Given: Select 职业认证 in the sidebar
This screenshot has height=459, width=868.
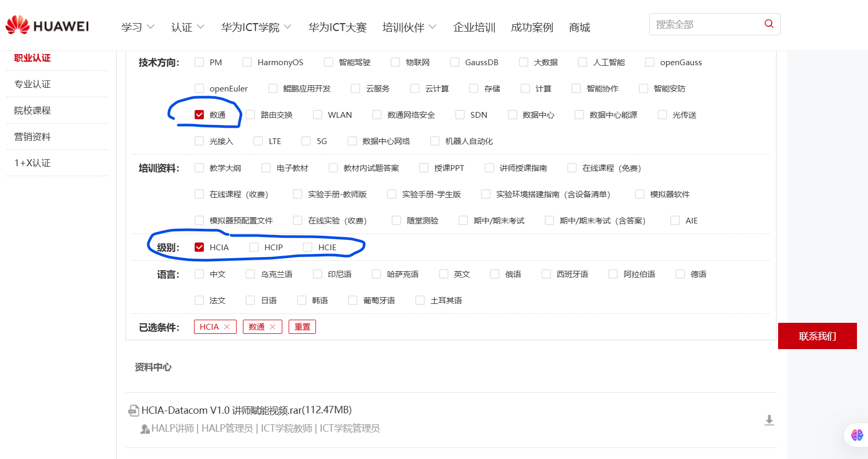Looking at the screenshot, I should click(x=33, y=58).
